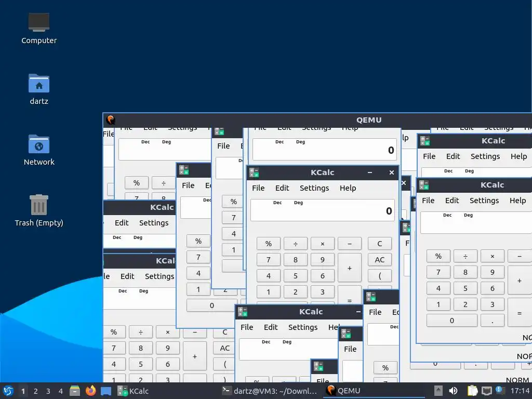Click the 1 key in the center KCalc window
The image size is (532, 399).
click(x=269, y=292)
